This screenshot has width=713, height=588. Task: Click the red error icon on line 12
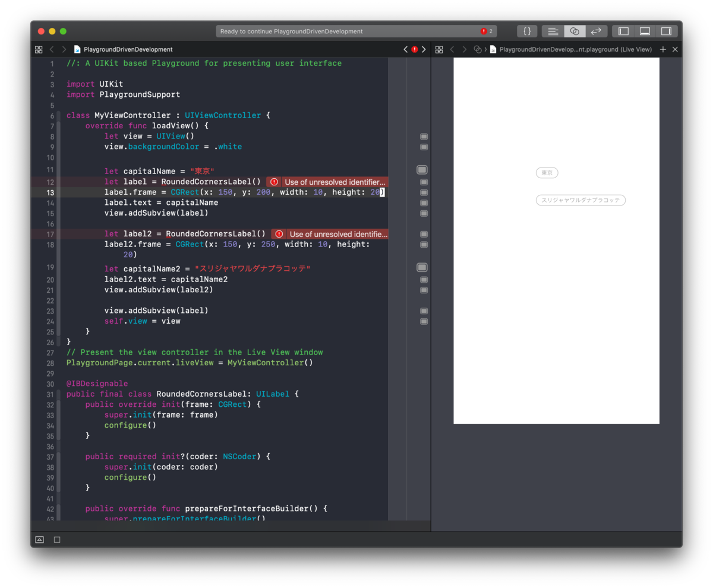coord(274,182)
